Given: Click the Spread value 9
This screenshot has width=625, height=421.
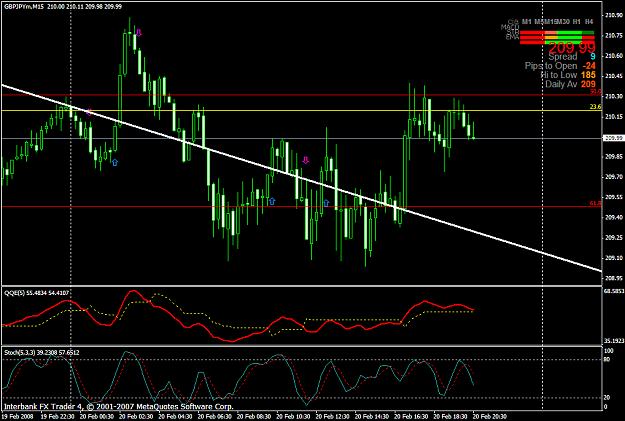Looking at the screenshot, I should click(x=593, y=57).
